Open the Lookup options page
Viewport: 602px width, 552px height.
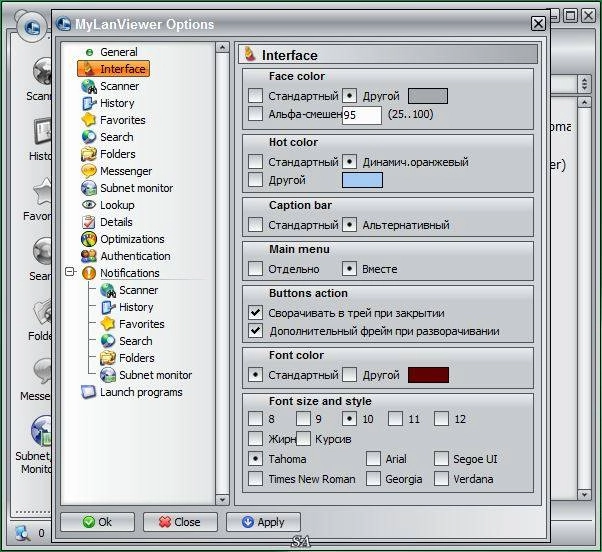pyautogui.click(x=117, y=205)
